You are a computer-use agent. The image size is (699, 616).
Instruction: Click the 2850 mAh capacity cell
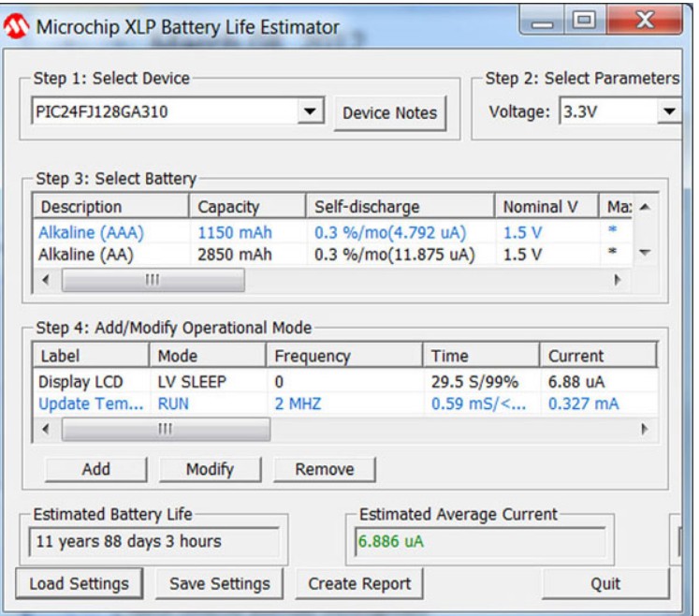tap(235, 255)
